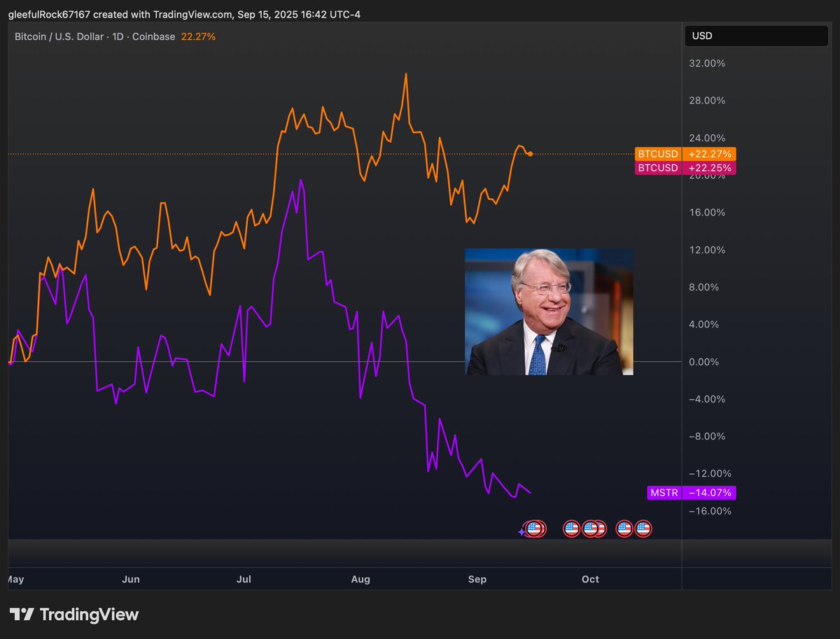
Task: Click the orange BTCUSD +22.27% price label
Action: coord(685,154)
